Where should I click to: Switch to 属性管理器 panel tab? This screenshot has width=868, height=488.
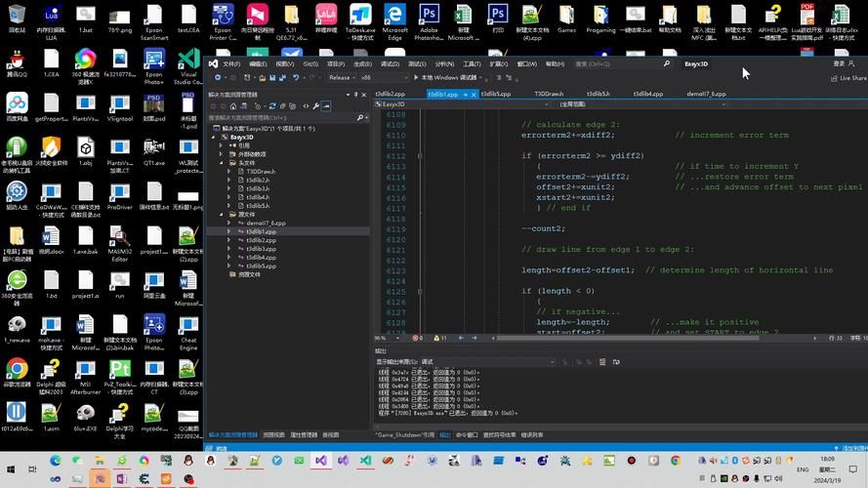304,435
